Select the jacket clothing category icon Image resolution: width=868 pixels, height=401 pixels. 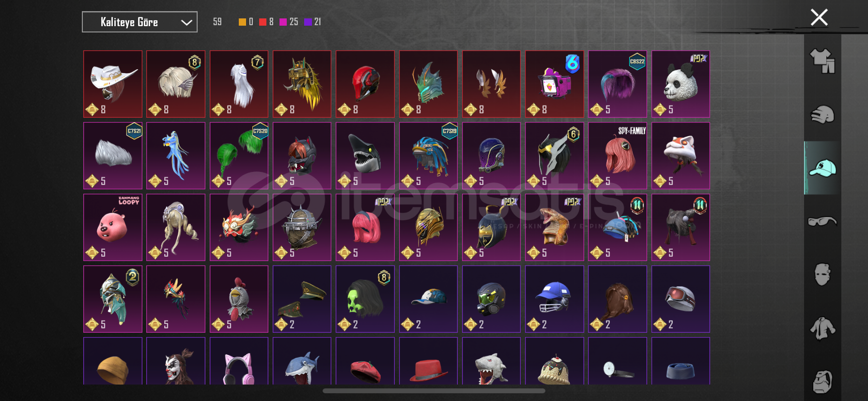click(822, 328)
